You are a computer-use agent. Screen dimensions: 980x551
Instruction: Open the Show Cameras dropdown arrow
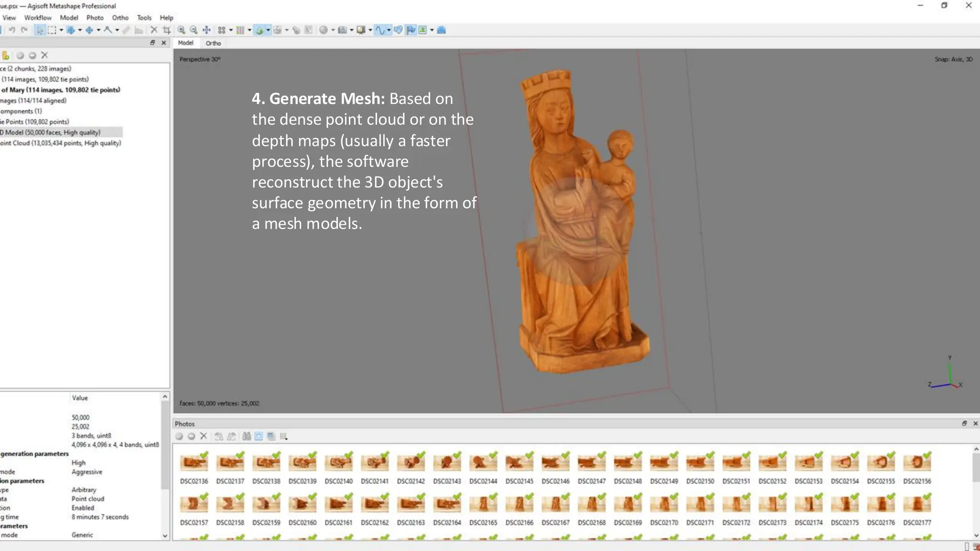pos(352,30)
